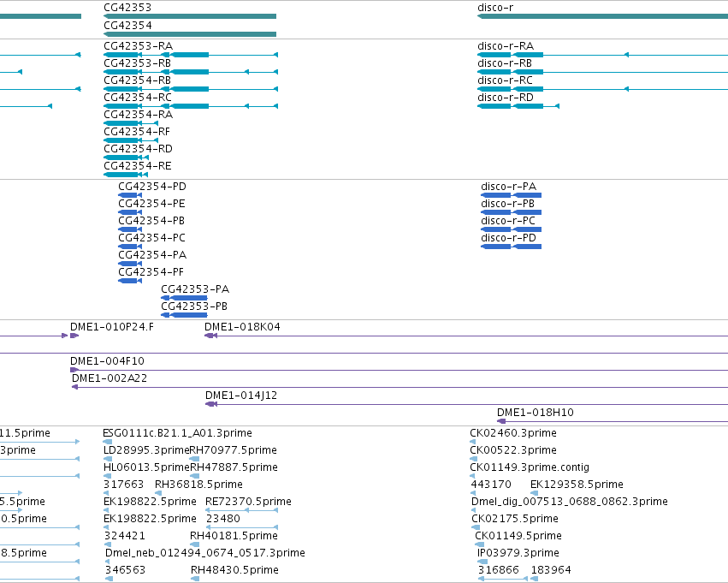Screen dimensions: 728x583
Task: Choose EST label EK129358.5prime
Action: (x=577, y=485)
